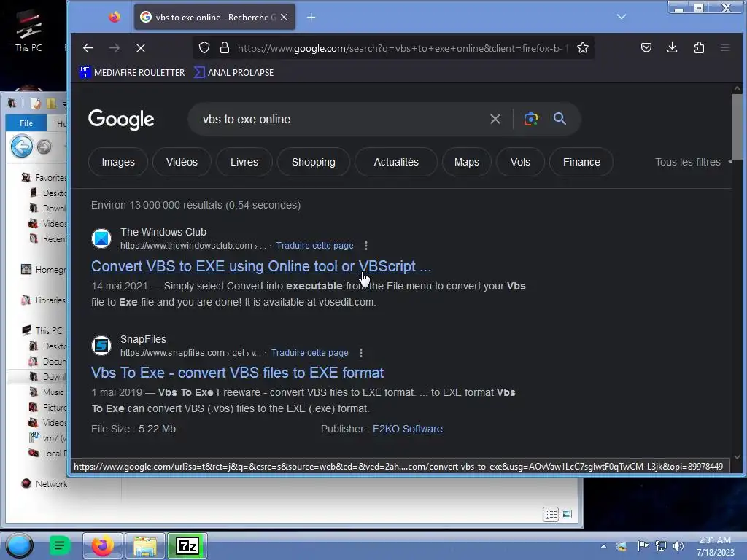
Task: Open the Firefox downloads panel
Action: 672,47
